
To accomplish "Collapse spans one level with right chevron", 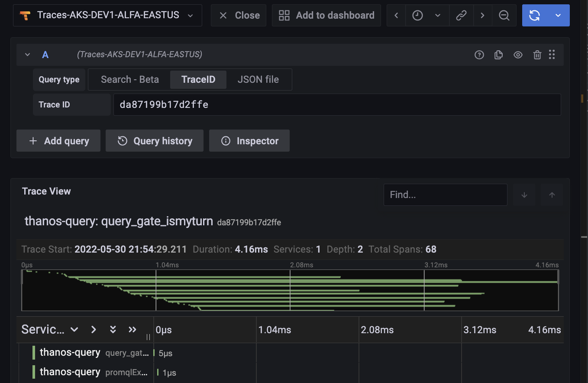I will (x=94, y=330).
